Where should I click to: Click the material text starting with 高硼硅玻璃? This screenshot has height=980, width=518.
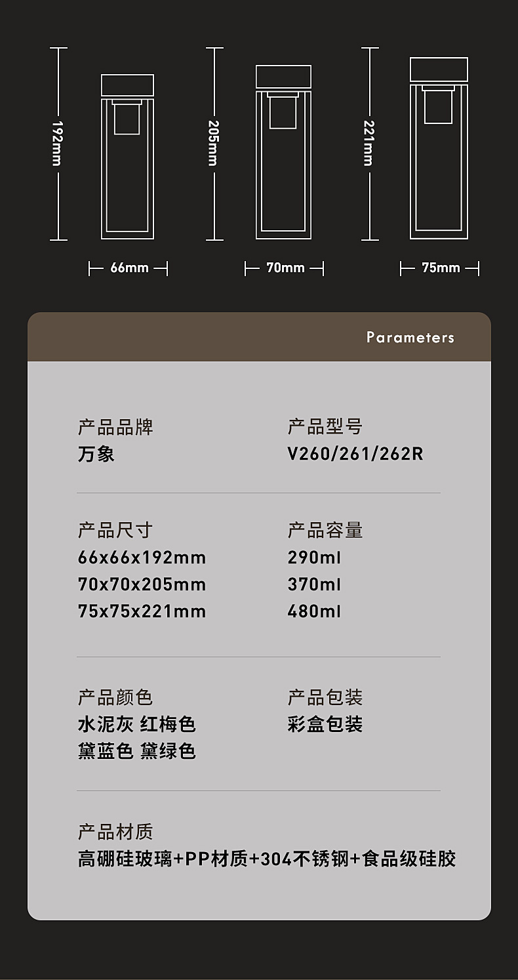[267, 859]
